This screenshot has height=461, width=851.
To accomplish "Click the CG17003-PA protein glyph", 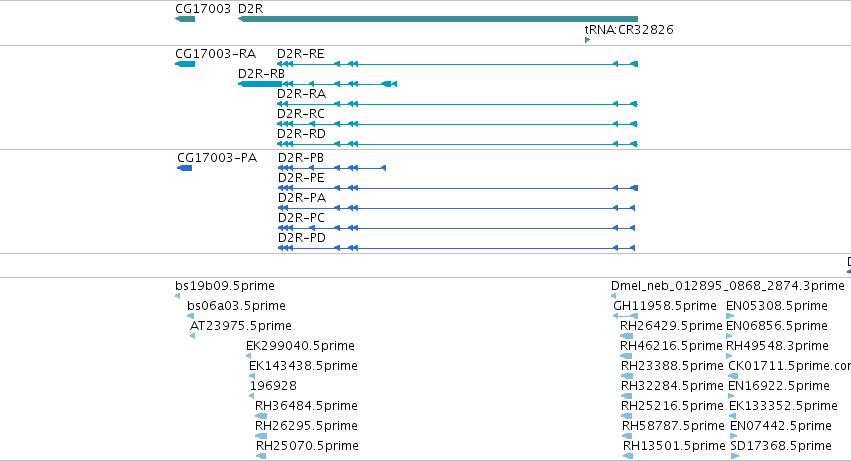I will pos(185,168).
